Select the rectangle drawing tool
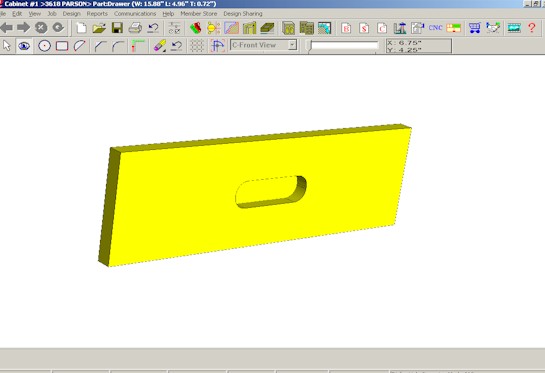Screen dimensions: 545x373 (x=62, y=46)
